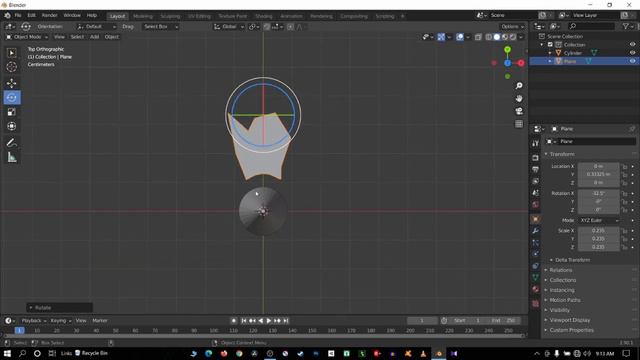The width and height of the screenshot is (640, 360).
Task: Click the viewport zoom magnifier icon
Action: 519,86
